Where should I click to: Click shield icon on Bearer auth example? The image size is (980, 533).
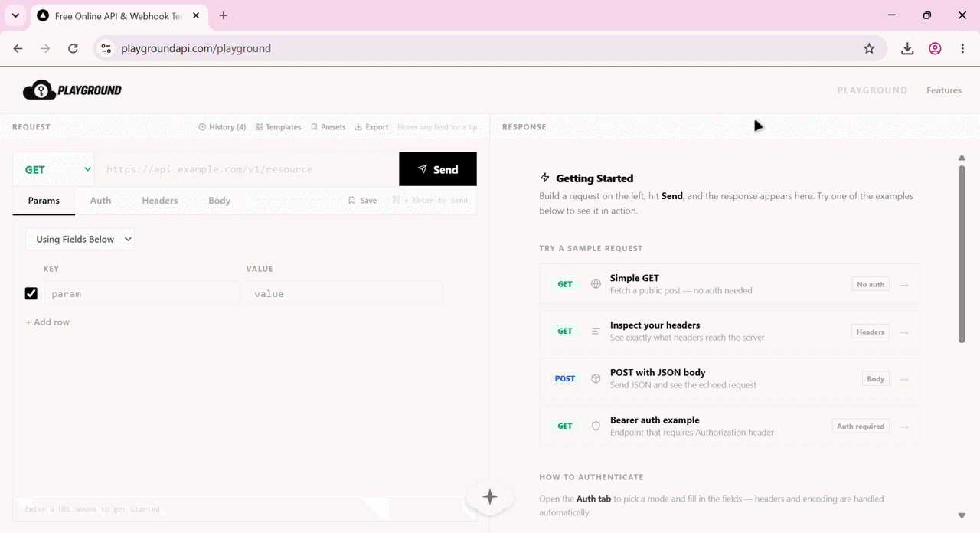pyautogui.click(x=596, y=426)
